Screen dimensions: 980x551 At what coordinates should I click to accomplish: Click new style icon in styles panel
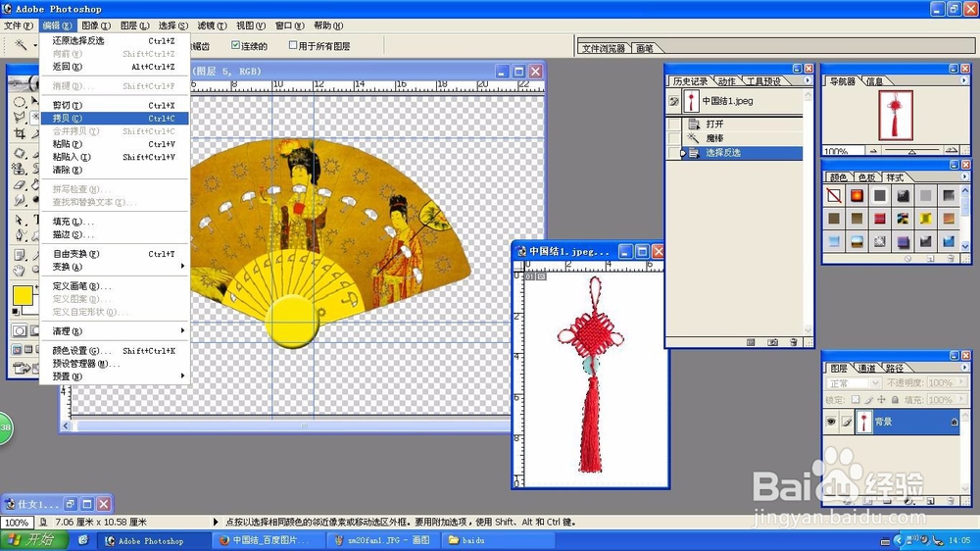pos(931,258)
